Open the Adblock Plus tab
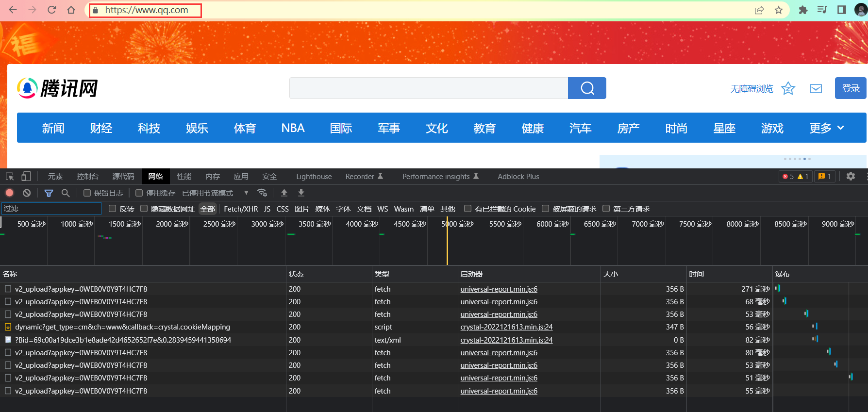 point(518,177)
